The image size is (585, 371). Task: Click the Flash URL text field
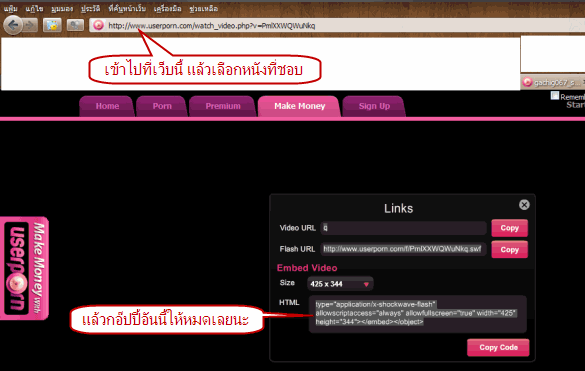pos(403,249)
